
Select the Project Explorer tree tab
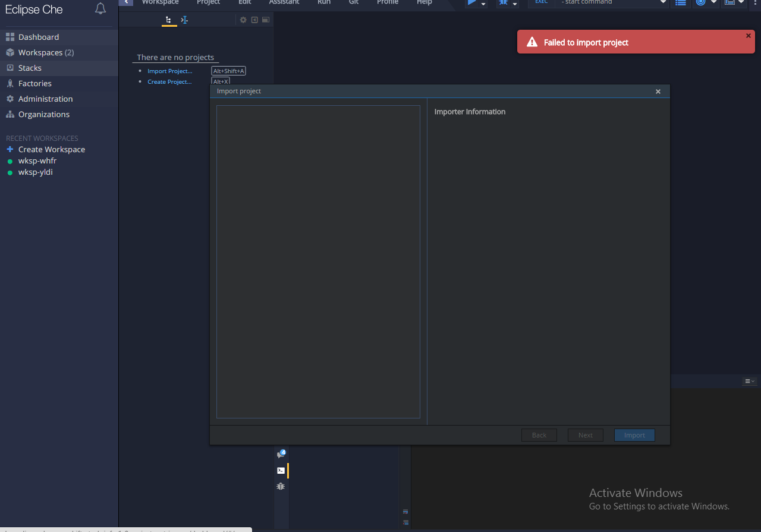pyautogui.click(x=169, y=20)
